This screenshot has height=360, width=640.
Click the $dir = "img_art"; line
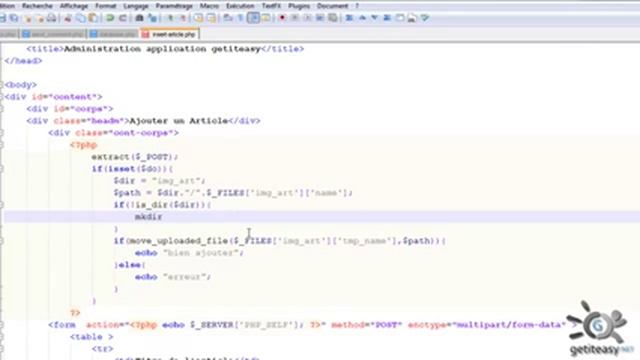click(x=159, y=181)
